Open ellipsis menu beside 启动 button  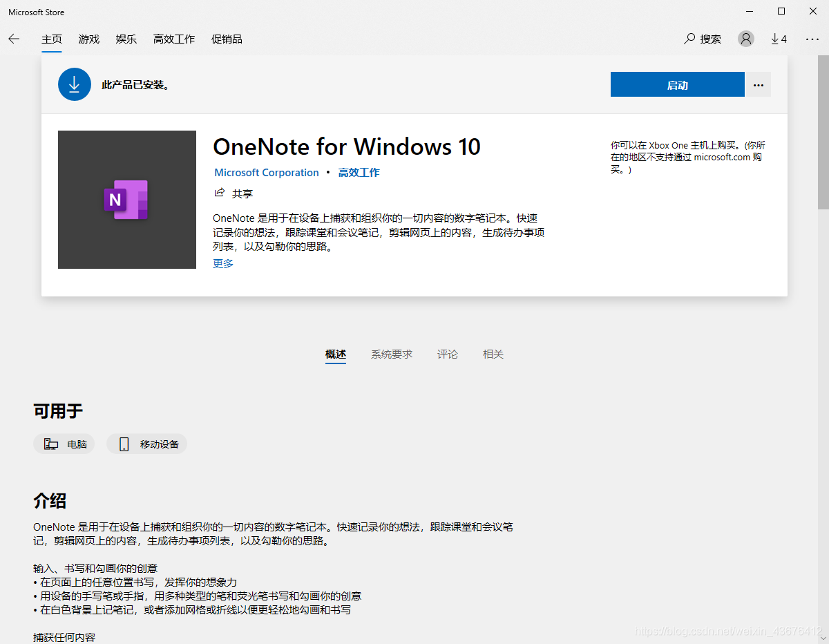point(759,84)
